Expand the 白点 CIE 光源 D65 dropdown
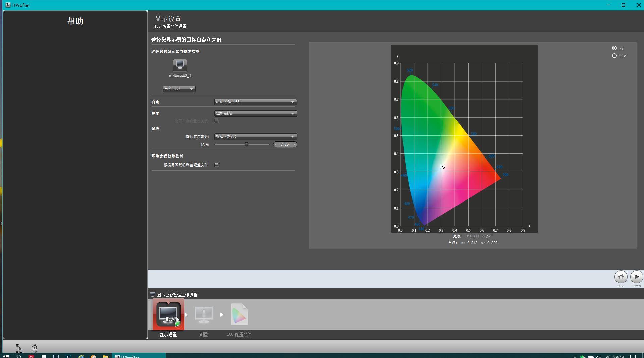The image size is (644, 358). click(x=255, y=102)
